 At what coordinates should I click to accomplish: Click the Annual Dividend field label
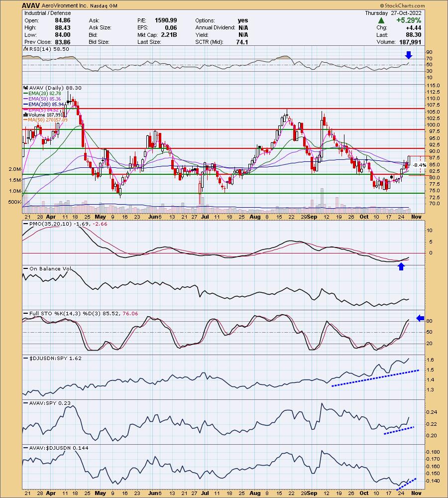pos(215,27)
